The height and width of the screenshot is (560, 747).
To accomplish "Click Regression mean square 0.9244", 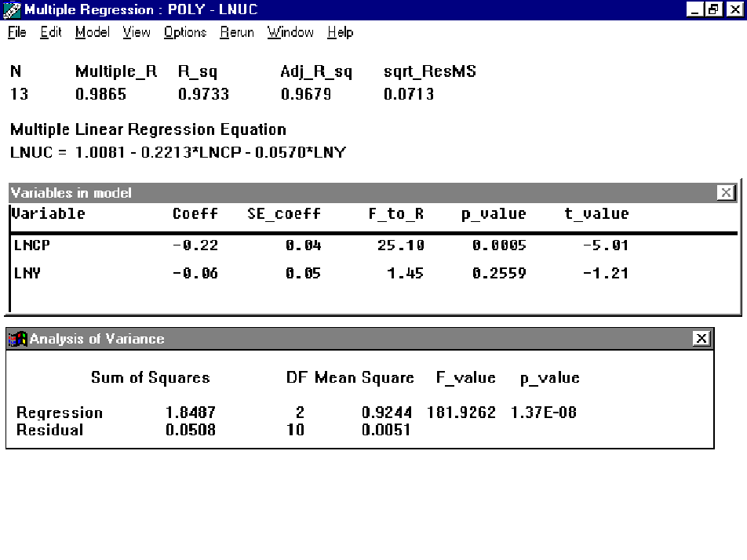I will (387, 412).
